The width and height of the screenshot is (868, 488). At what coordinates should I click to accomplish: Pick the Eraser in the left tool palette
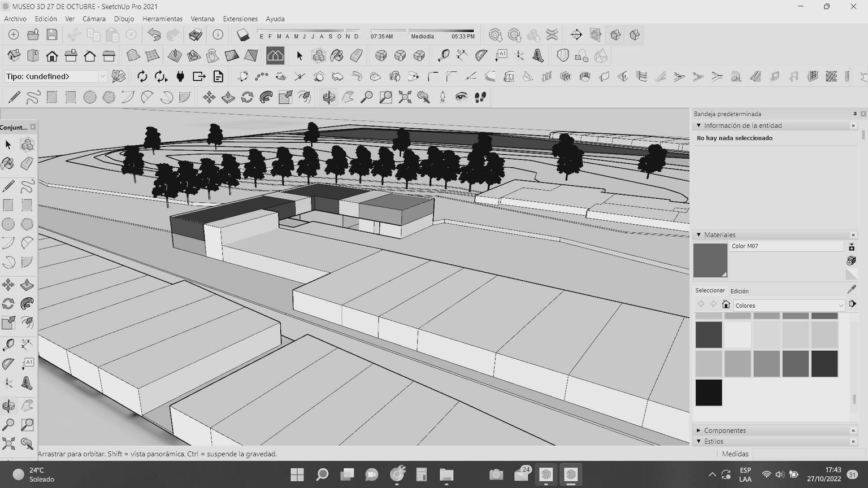pos(27,164)
